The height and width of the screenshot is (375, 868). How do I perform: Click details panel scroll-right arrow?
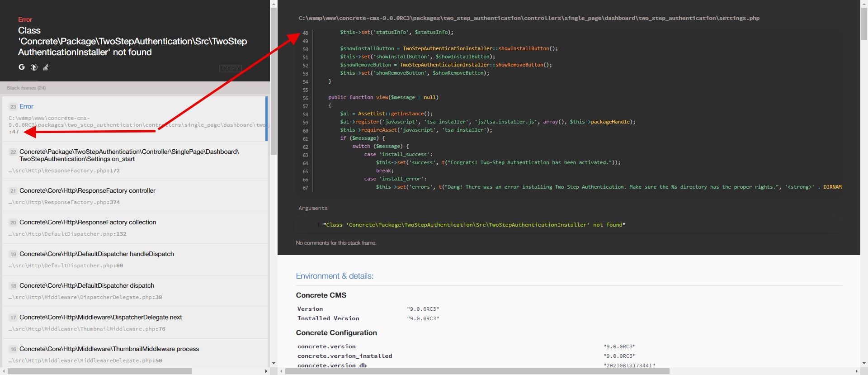click(856, 371)
